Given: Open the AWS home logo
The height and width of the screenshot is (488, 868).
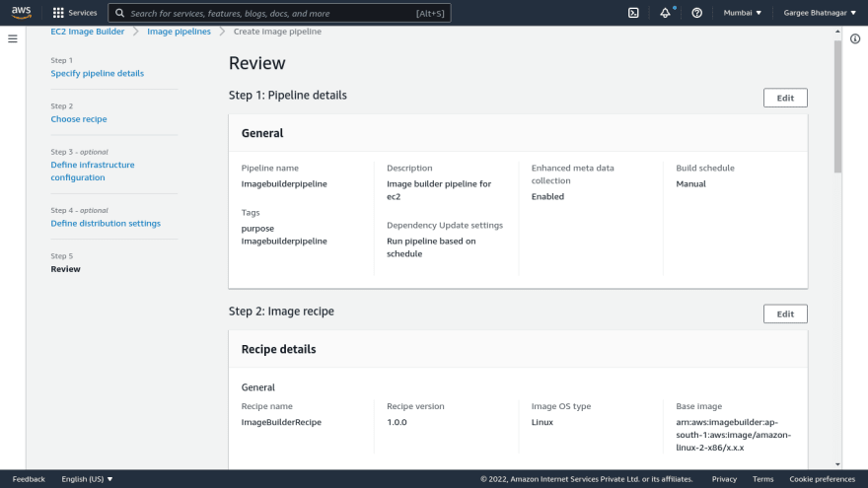Looking at the screenshot, I should (x=21, y=12).
